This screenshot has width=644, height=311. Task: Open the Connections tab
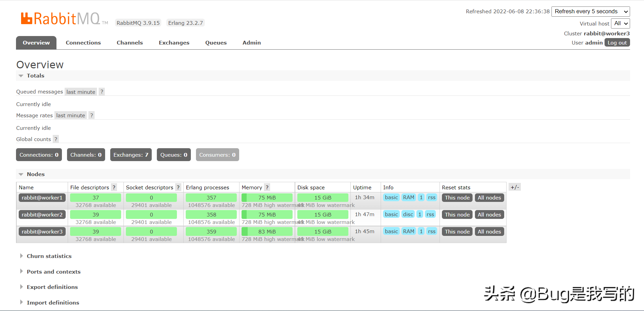[x=83, y=43]
